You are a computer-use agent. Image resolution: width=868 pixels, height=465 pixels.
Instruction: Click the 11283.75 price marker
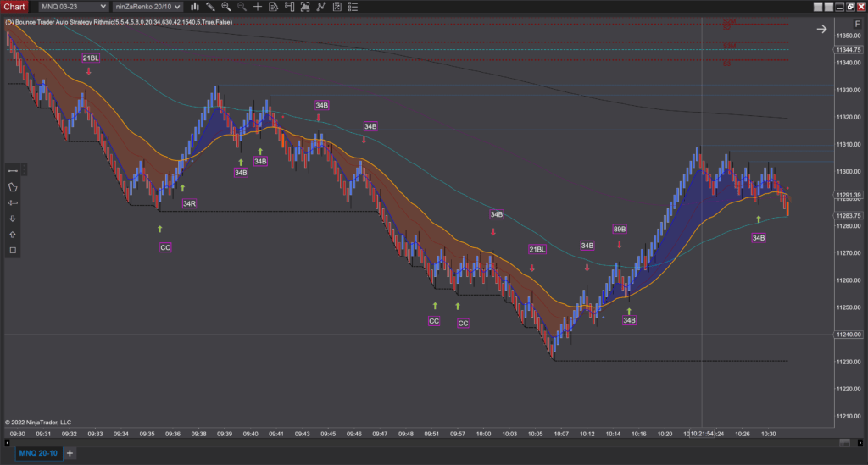click(848, 216)
